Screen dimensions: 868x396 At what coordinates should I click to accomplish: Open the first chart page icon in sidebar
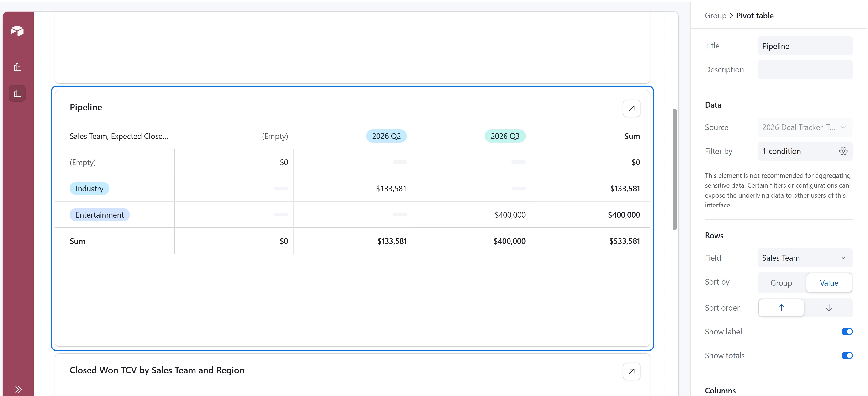pos(17,67)
